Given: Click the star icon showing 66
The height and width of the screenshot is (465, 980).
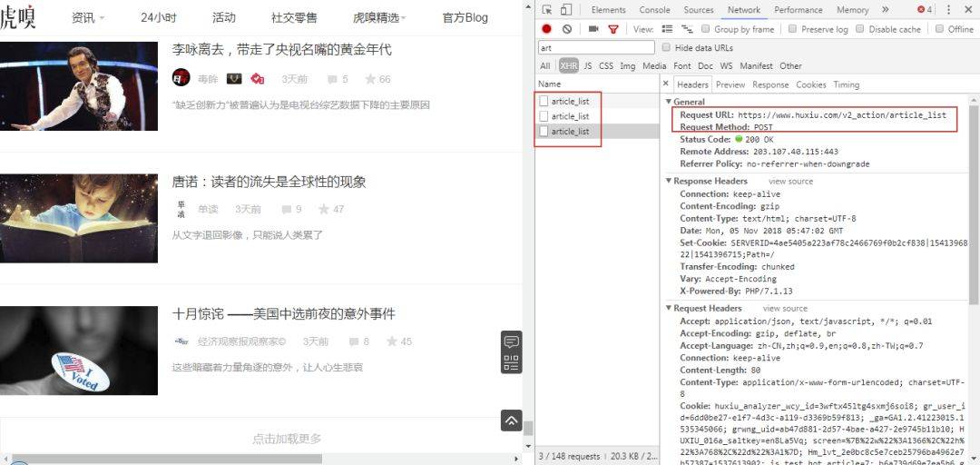Looking at the screenshot, I should pos(370,79).
